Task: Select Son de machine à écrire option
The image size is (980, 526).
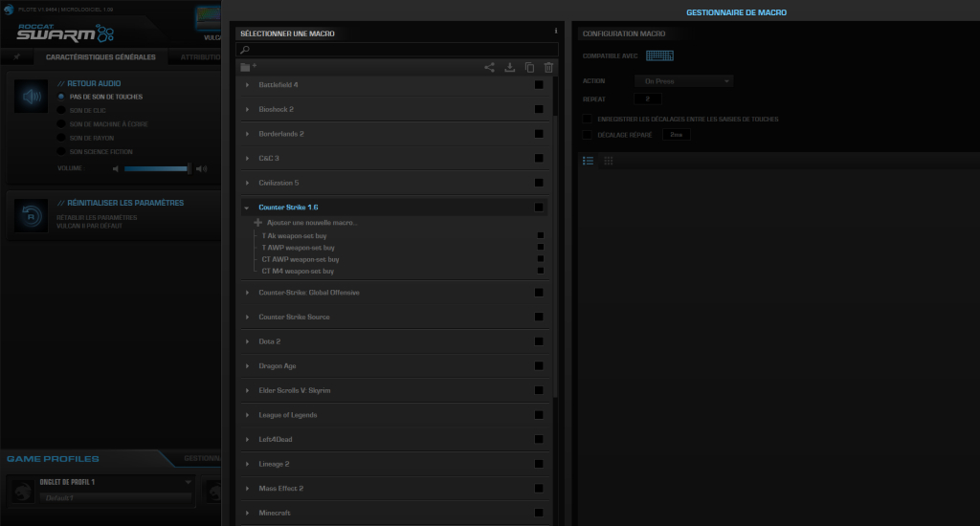Action: (61, 124)
